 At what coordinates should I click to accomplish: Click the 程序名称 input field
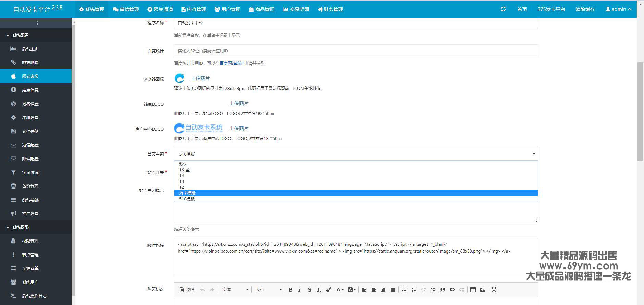pos(356,23)
